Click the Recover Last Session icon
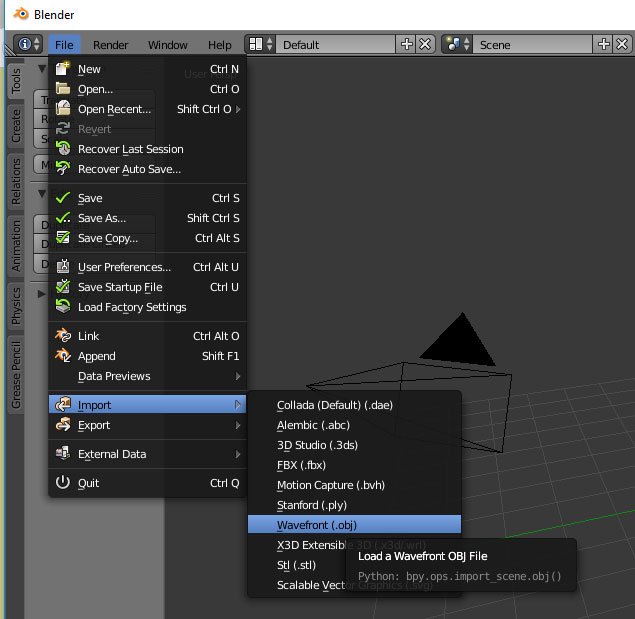The width and height of the screenshot is (635, 619). tap(63, 149)
